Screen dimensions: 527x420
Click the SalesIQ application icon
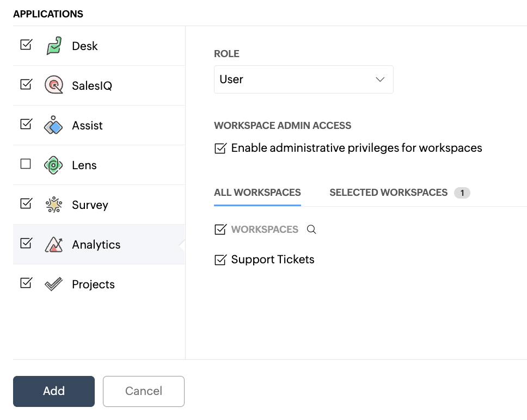[x=53, y=85]
